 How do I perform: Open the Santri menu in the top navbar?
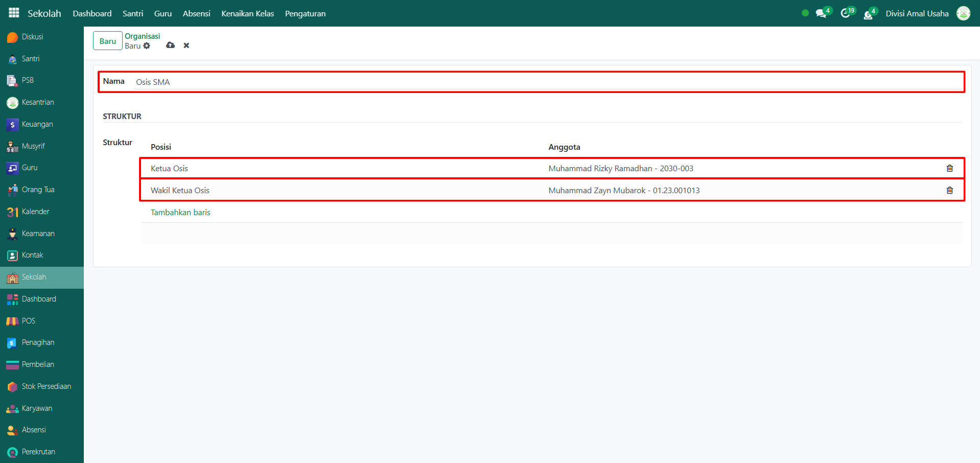click(x=133, y=14)
